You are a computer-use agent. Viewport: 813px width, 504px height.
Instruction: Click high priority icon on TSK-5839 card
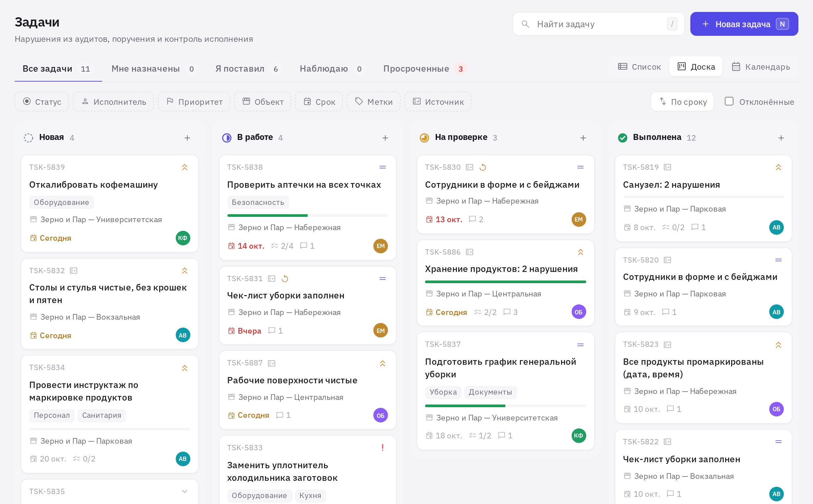[185, 167]
